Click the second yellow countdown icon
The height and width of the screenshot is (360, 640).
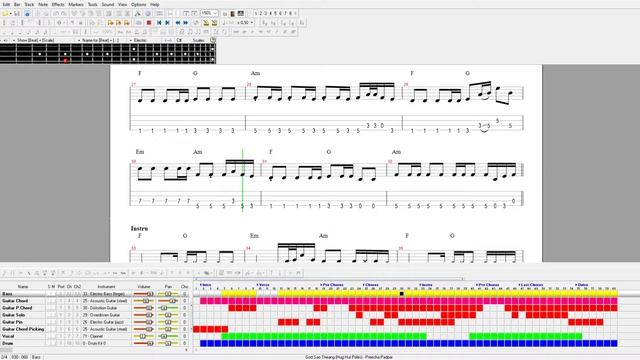click(214, 23)
